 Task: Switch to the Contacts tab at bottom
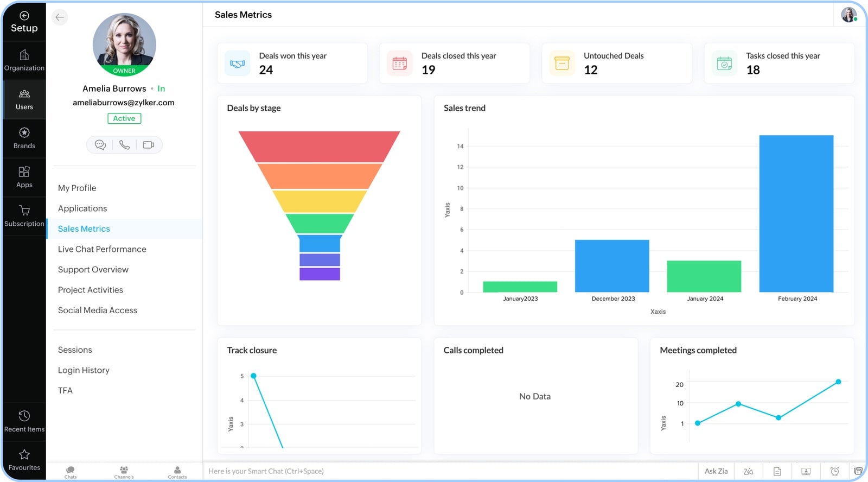[x=177, y=472]
